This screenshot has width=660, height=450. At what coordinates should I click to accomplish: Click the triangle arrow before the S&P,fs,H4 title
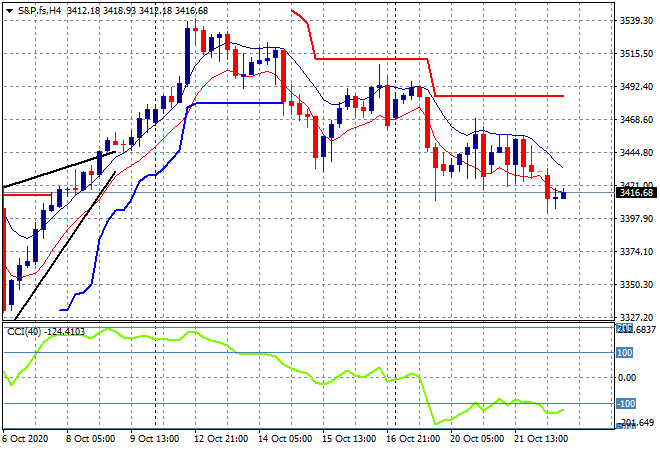(x=9, y=11)
